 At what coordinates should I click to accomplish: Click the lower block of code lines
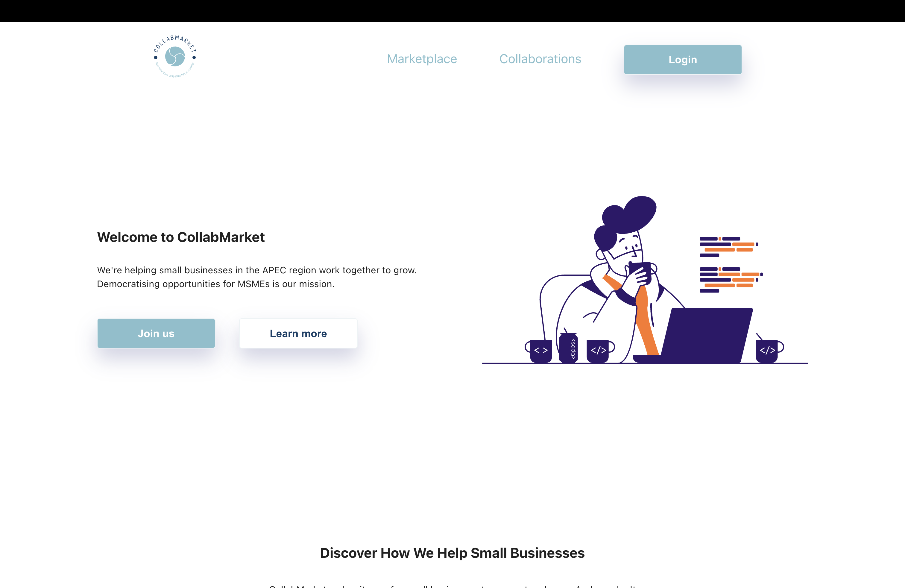click(731, 280)
